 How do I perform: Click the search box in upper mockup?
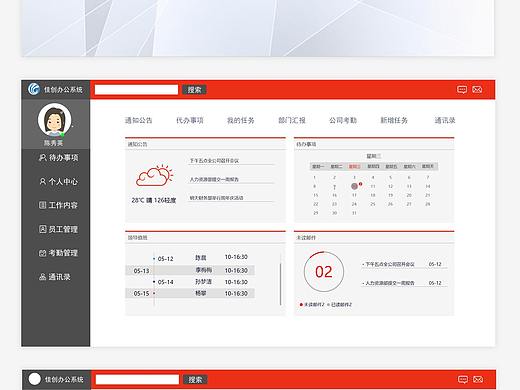(136, 89)
